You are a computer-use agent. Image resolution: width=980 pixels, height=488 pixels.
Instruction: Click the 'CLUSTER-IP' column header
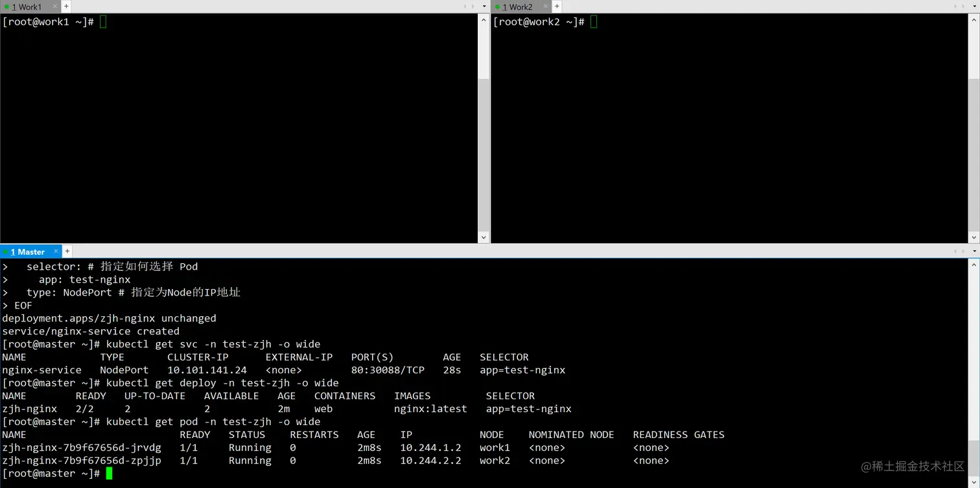[198, 357]
